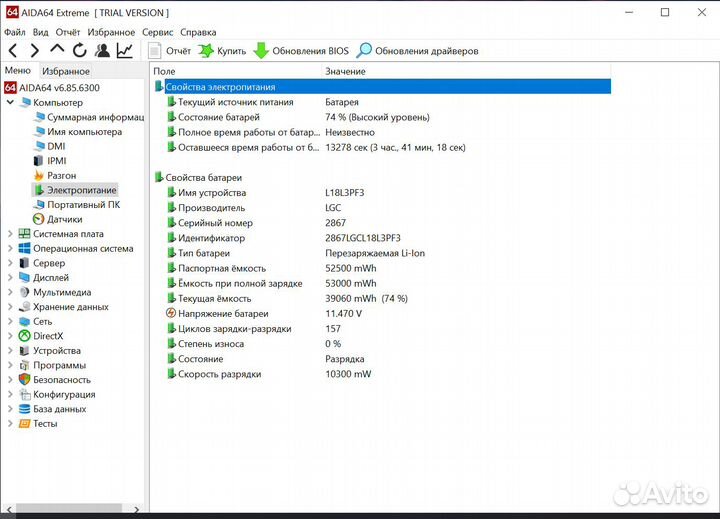
Task: Click the Датчики gauge icon
Action: pyautogui.click(x=39, y=219)
